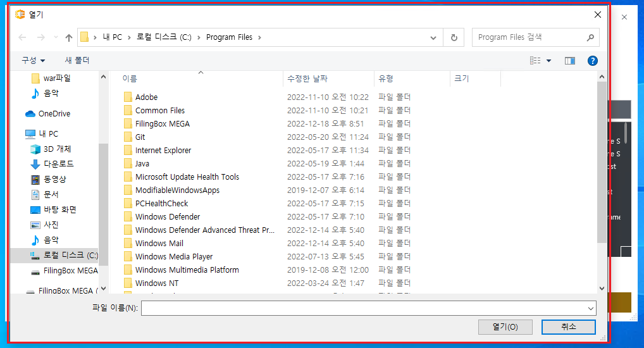Click 내 PC in the address breadcrumb

[112, 37]
